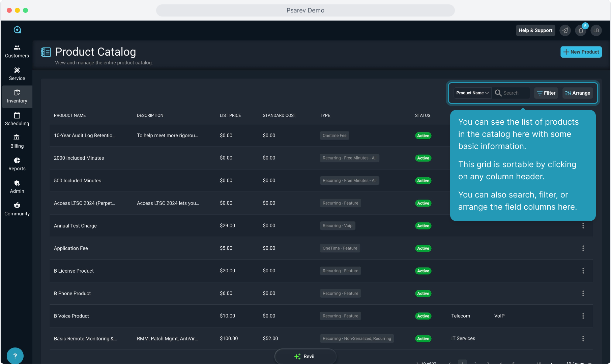
Task: Open the Community section
Action: tap(17, 209)
